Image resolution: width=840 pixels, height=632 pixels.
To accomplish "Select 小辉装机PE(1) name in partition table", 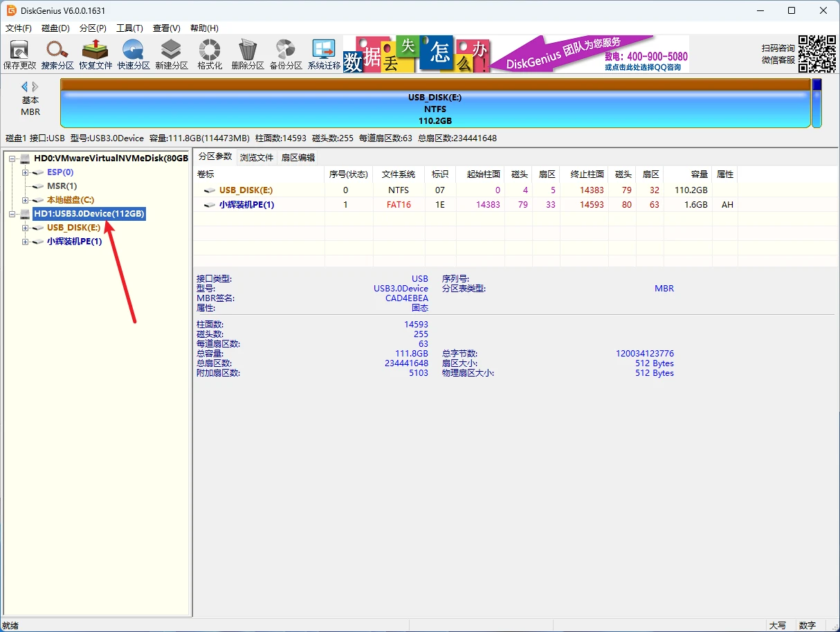I will pyautogui.click(x=247, y=205).
